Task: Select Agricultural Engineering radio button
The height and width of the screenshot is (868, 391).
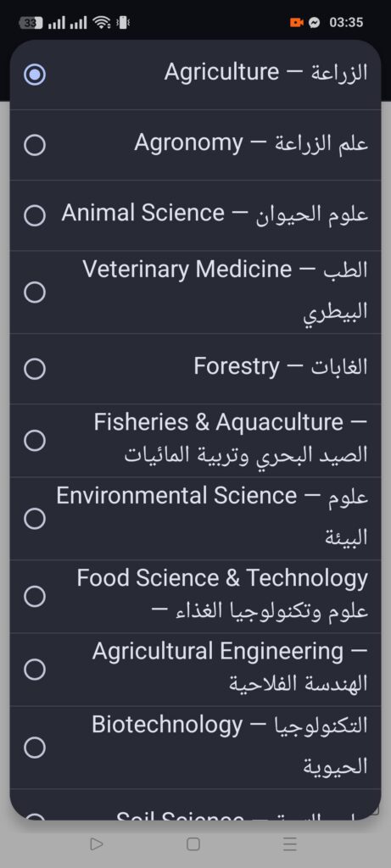Action: [x=34, y=670]
